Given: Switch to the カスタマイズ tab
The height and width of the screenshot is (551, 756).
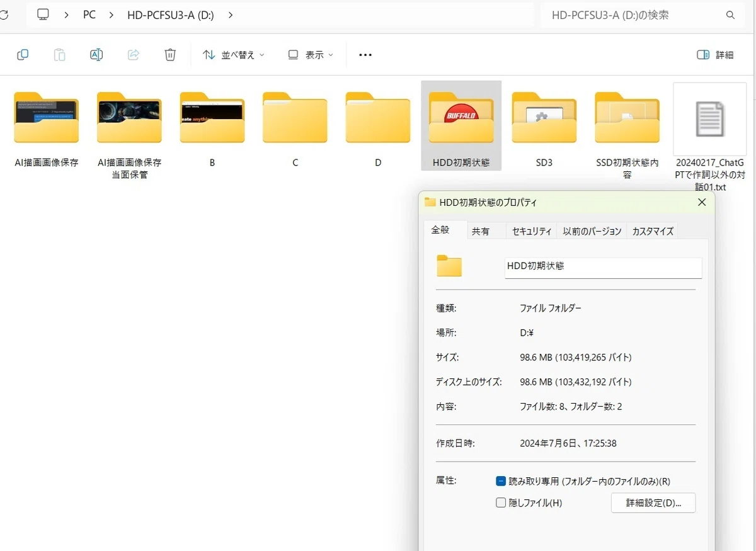Looking at the screenshot, I should pyautogui.click(x=653, y=231).
